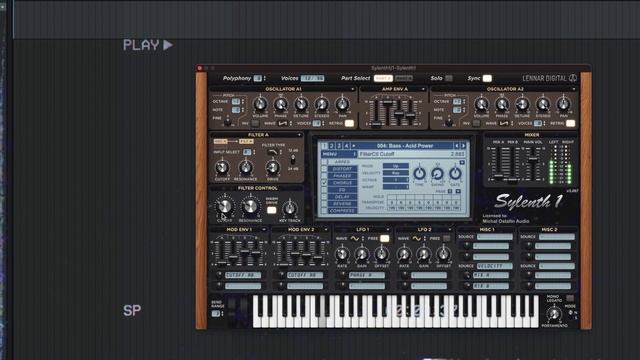Toggle LFO 1 Free switch

pos(384,238)
